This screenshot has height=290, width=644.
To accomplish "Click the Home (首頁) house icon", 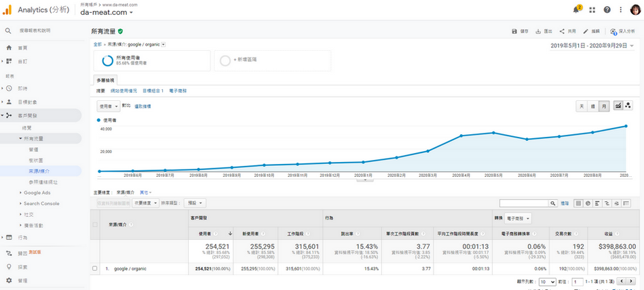I will pos(9,48).
